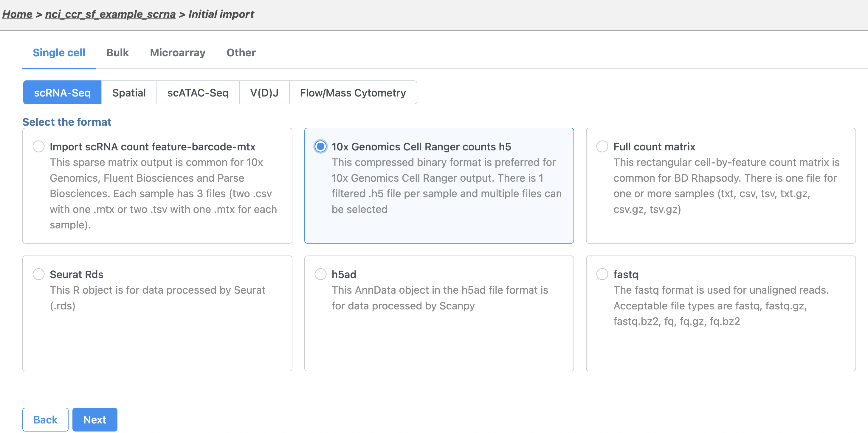
Task: Select the feature-barcode-mtx format radio button
Action: coord(38,147)
